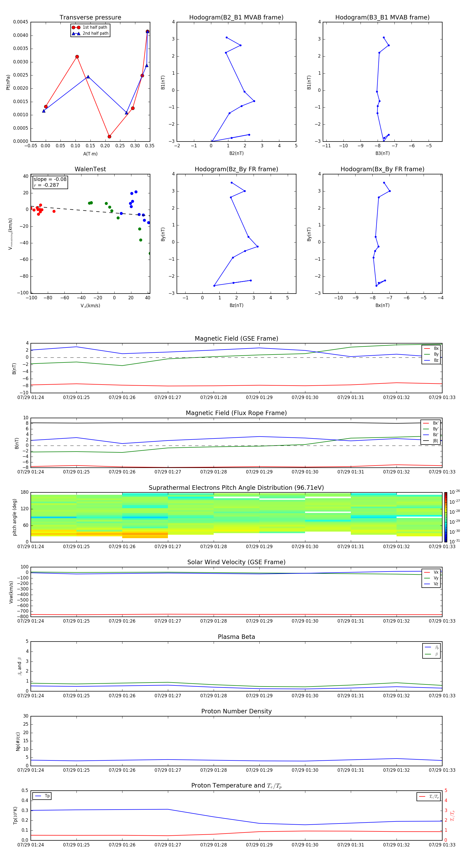Click the Suprathermal Electrons Pitch Angle Distribution title
The height and width of the screenshot is (868, 473).
236,488
